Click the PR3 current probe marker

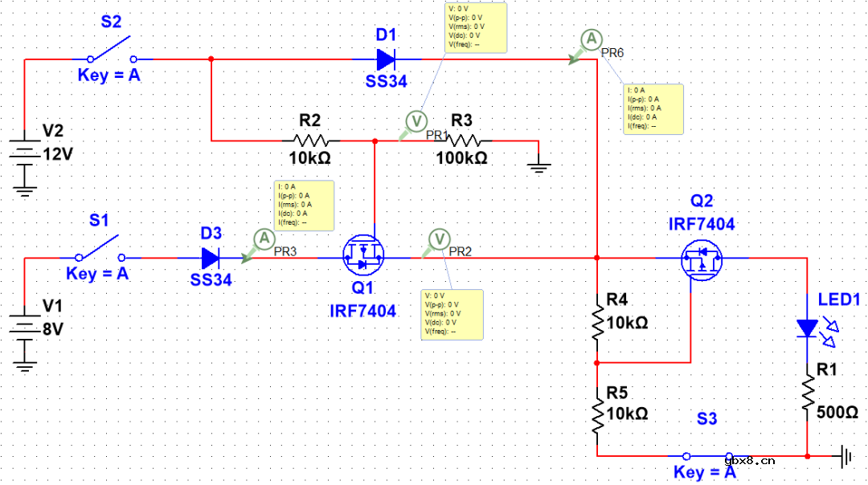(x=263, y=238)
